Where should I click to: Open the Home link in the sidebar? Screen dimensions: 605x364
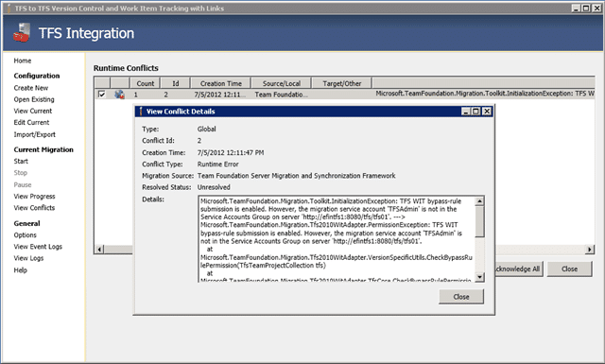[x=23, y=61]
